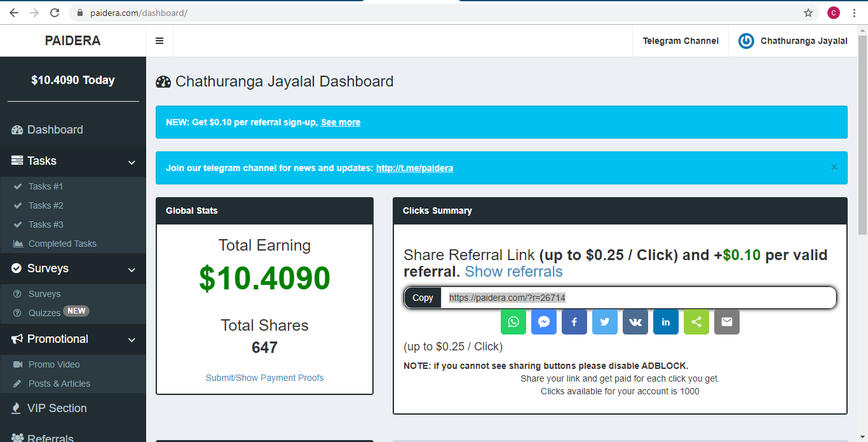Bookmark this page with star icon

[x=808, y=13]
